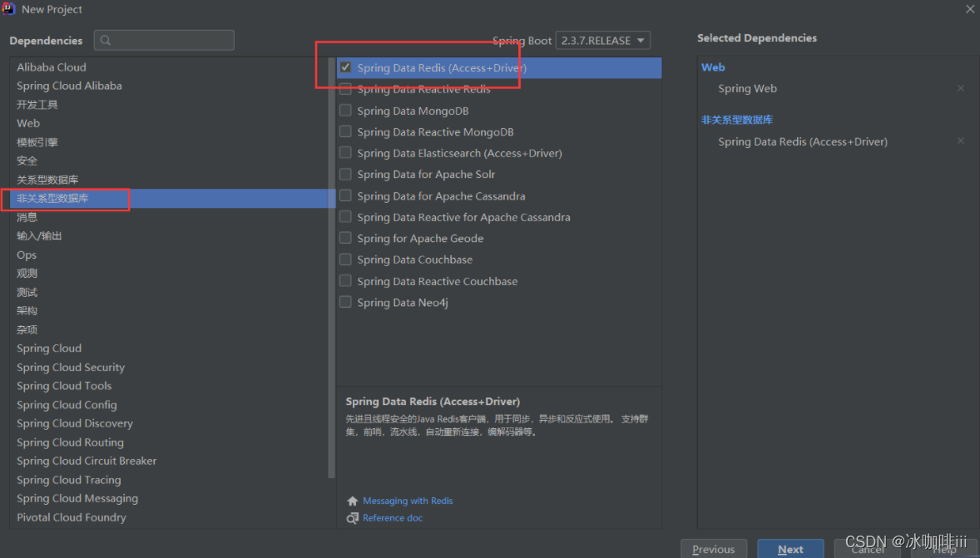Click Spring Web in Selected Dependencies
This screenshot has height=558, width=980.
point(748,88)
